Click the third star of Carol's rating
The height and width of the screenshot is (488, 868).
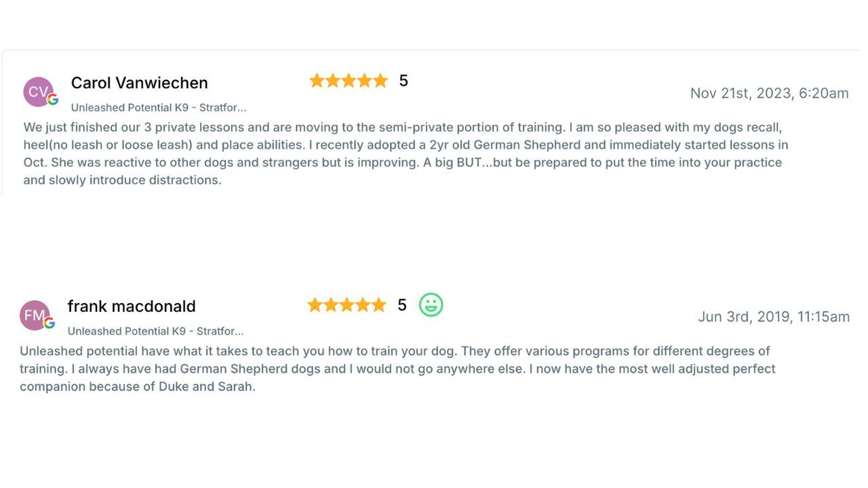click(349, 81)
